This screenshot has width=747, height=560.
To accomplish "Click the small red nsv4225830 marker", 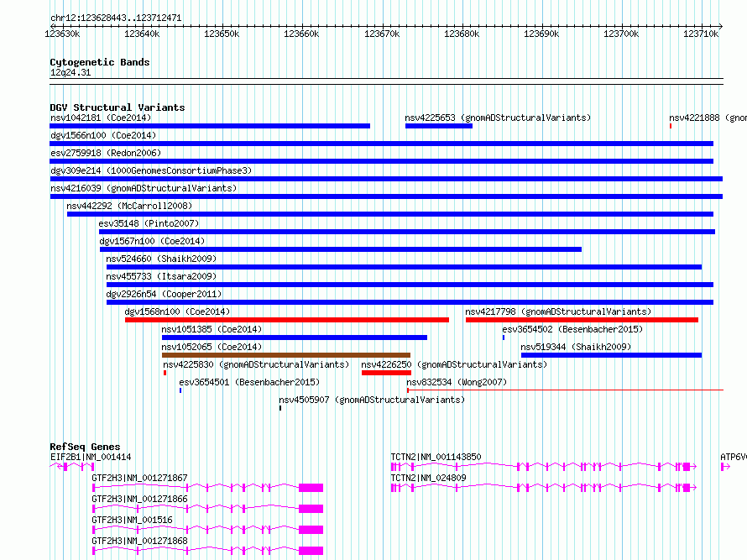I will (165, 373).
